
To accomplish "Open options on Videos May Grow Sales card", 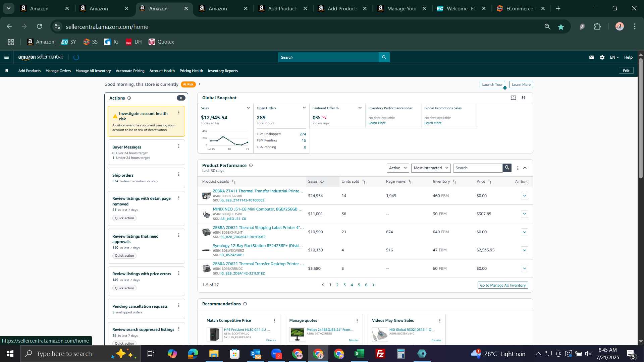I will pos(440,321).
